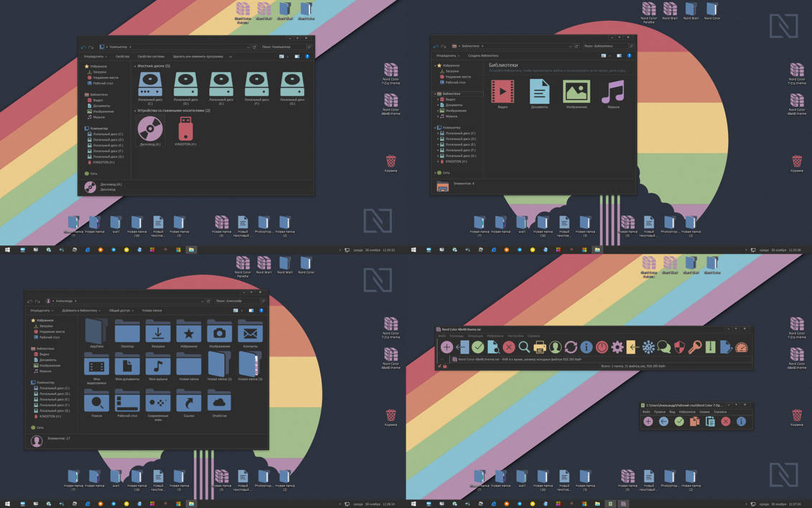Open Упорядочить dropdown in Компьютер window
The width and height of the screenshot is (812, 508).
click(x=95, y=56)
